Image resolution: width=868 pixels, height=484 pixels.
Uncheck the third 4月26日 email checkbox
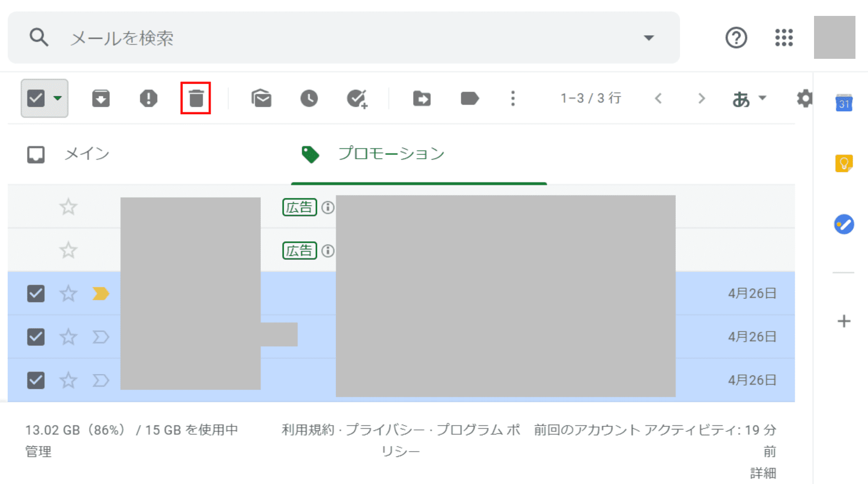pyautogui.click(x=36, y=380)
